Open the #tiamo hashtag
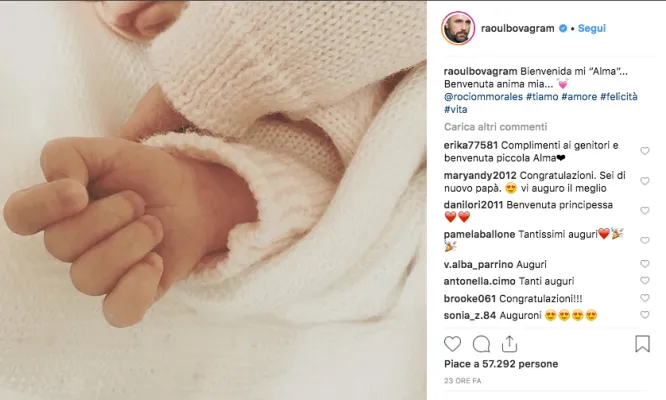666x400 pixels. (542, 97)
